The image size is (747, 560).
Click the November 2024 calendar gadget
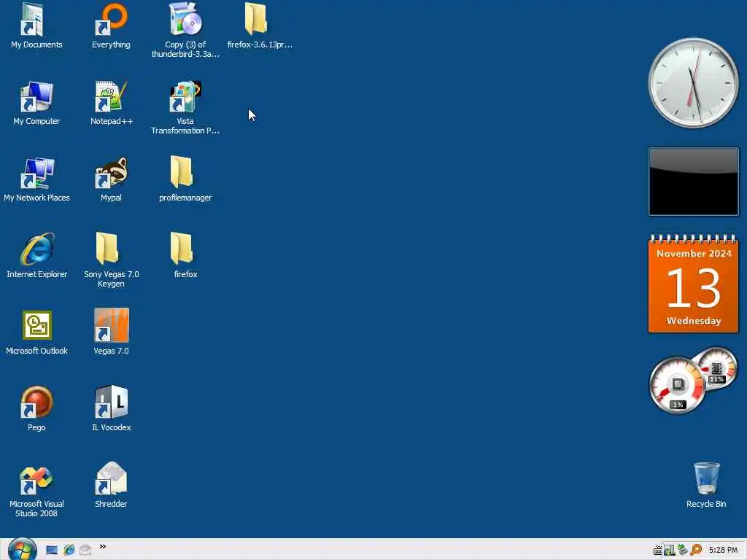click(693, 284)
